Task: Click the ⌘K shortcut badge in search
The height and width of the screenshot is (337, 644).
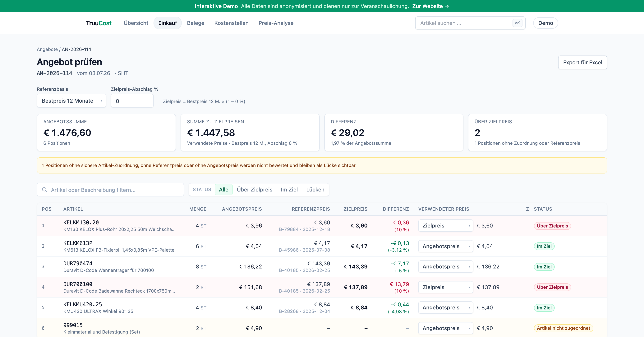Action: click(517, 23)
